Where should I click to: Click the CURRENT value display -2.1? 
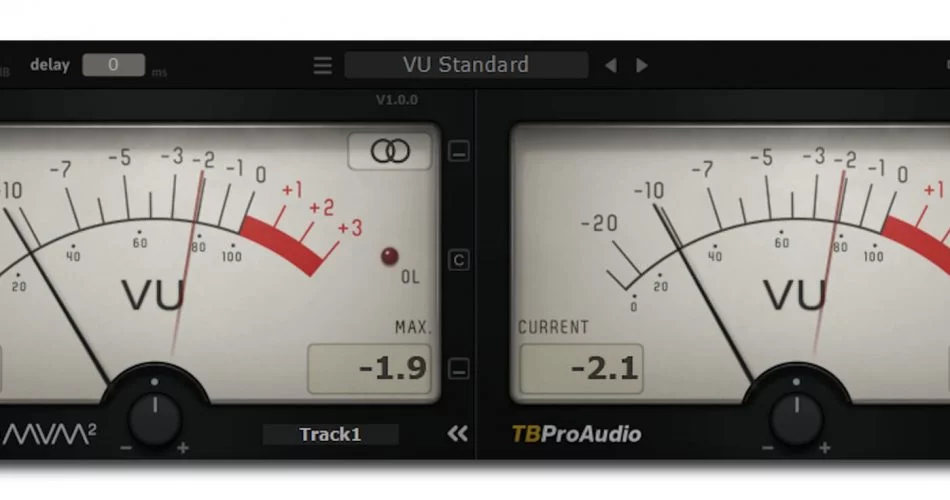point(582,368)
